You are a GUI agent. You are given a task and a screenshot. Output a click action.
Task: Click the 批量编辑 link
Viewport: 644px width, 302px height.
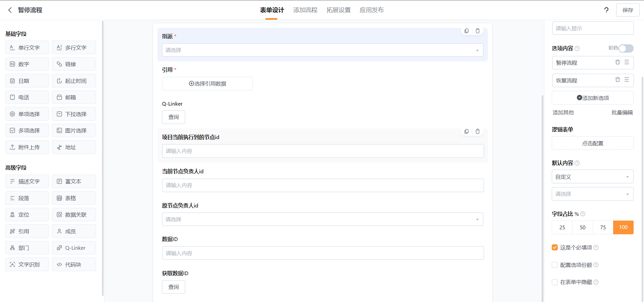(622, 113)
